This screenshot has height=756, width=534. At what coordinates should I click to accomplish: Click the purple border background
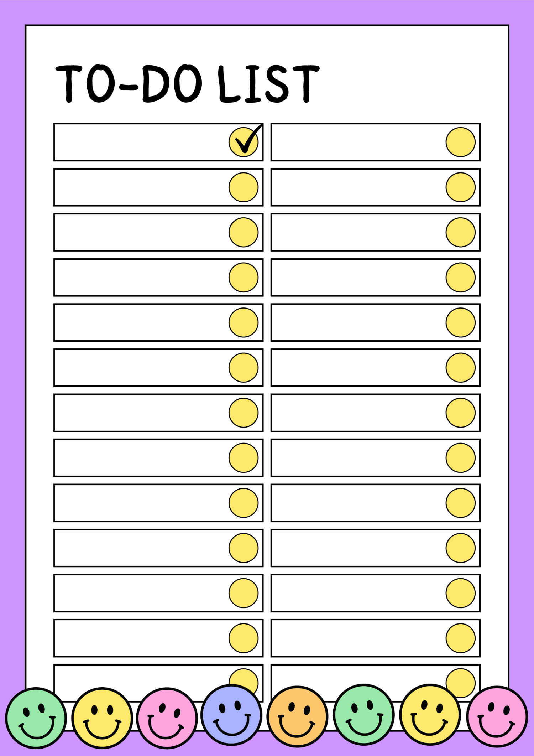pos(267,12)
